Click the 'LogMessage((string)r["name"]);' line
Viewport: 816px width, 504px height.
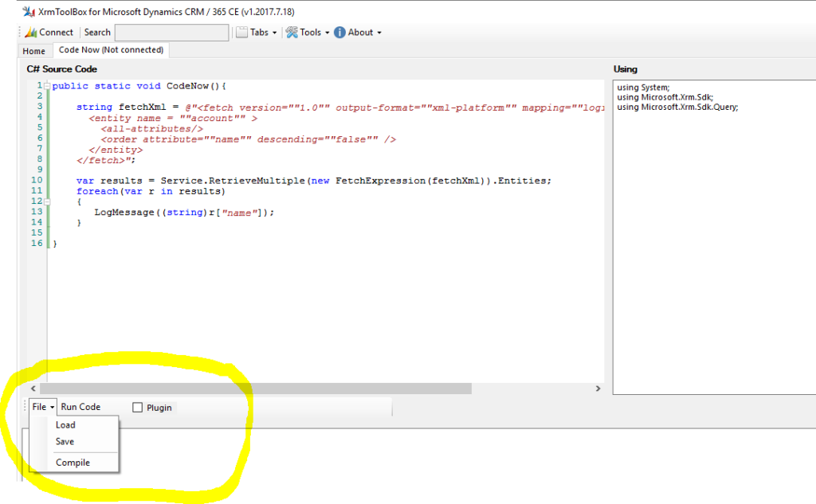pos(184,213)
